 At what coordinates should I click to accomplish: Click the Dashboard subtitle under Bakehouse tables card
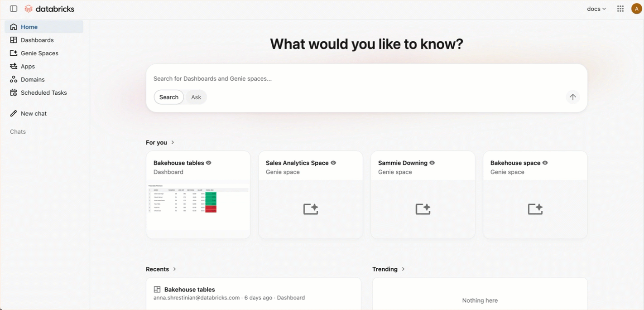(x=168, y=172)
